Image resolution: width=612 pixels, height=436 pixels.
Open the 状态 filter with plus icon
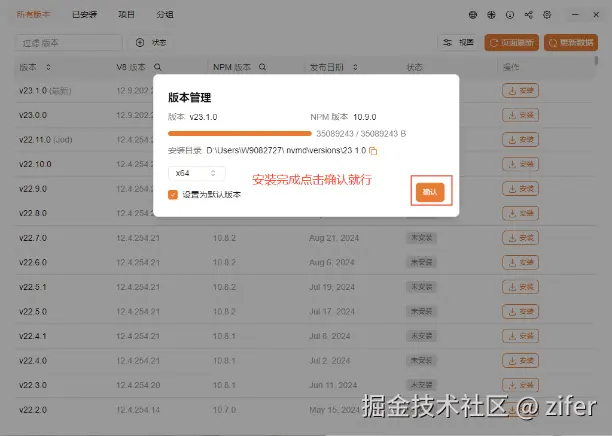tap(151, 43)
